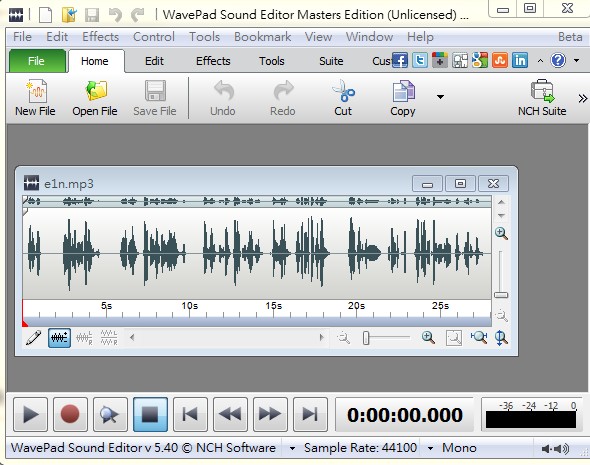The height and width of the screenshot is (465, 590).
Task: Click the title bar save floppy icon
Action: click(x=92, y=15)
